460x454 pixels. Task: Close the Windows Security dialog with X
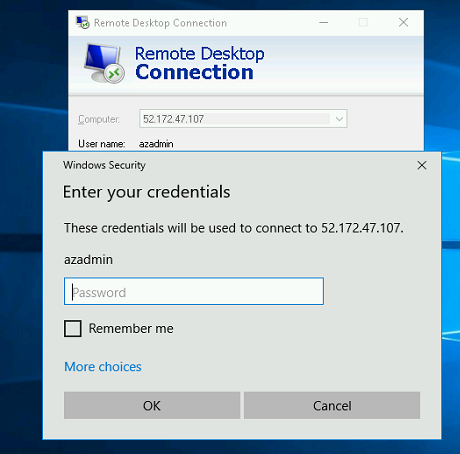coord(422,165)
